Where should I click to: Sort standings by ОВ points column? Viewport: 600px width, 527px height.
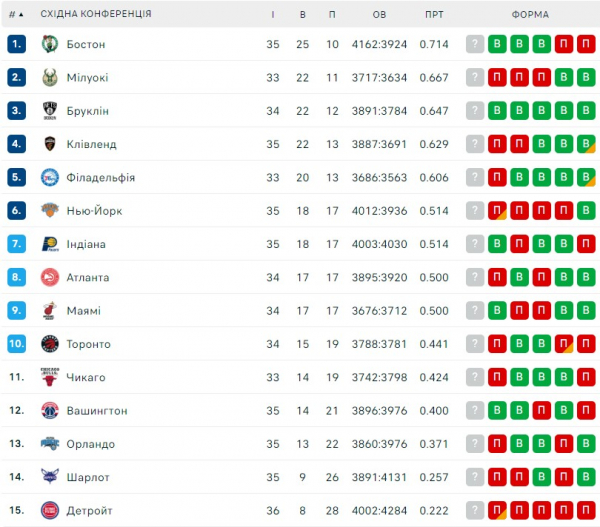pos(379,14)
